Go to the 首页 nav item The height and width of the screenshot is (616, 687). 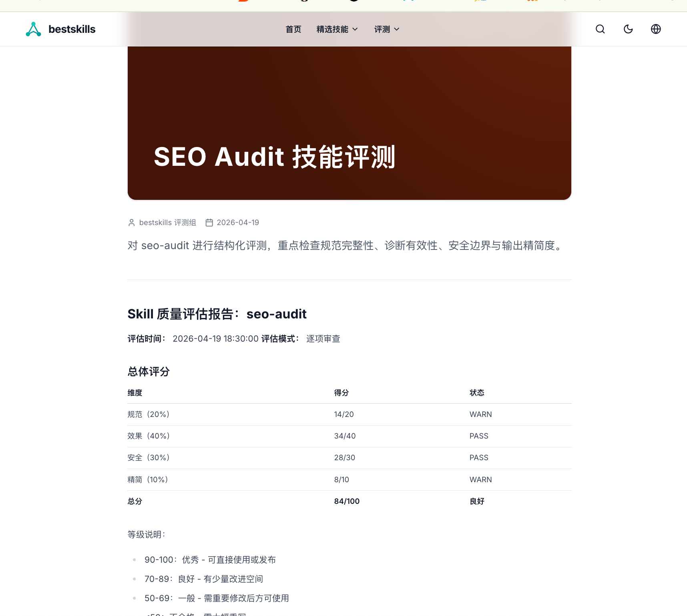(293, 29)
